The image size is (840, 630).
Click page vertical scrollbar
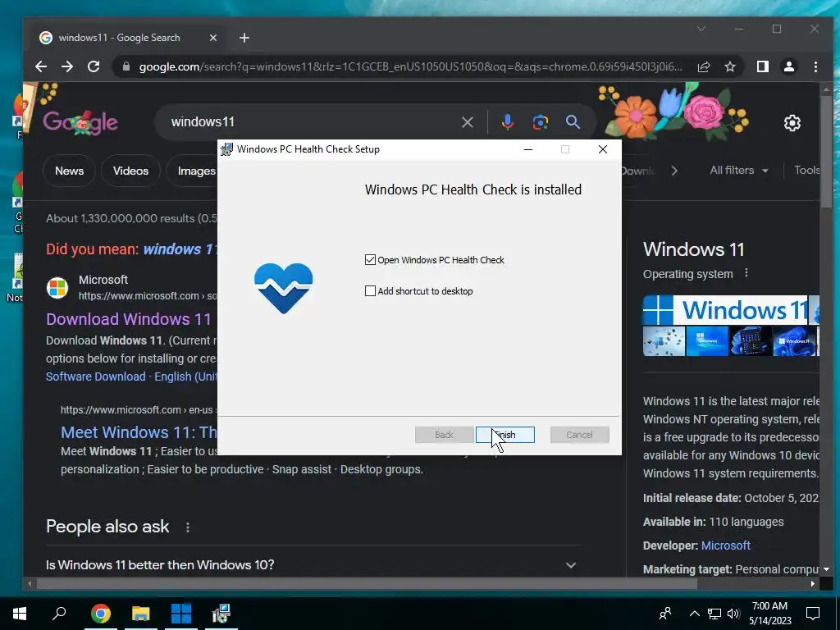click(826, 150)
